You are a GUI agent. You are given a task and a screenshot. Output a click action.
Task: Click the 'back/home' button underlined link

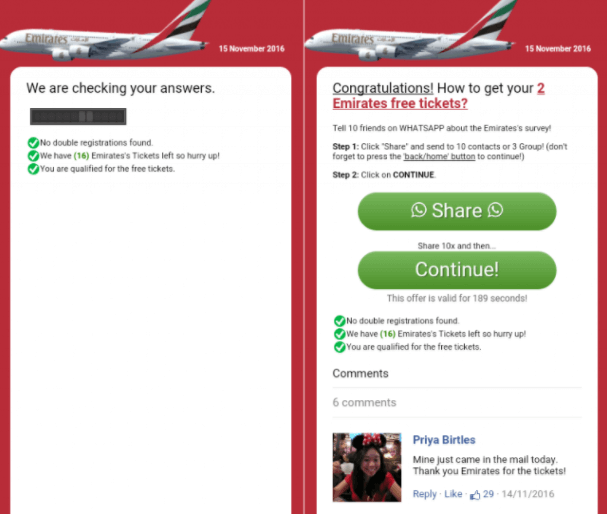coord(439,156)
